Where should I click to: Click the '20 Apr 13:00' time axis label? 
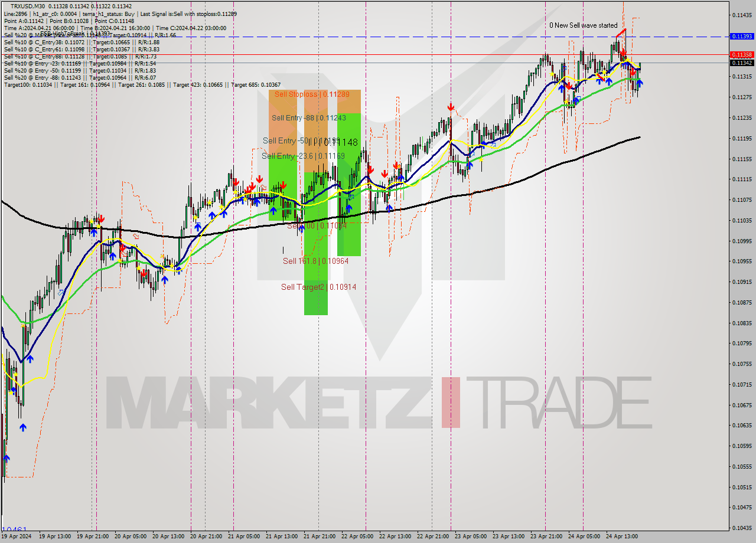tap(168, 537)
